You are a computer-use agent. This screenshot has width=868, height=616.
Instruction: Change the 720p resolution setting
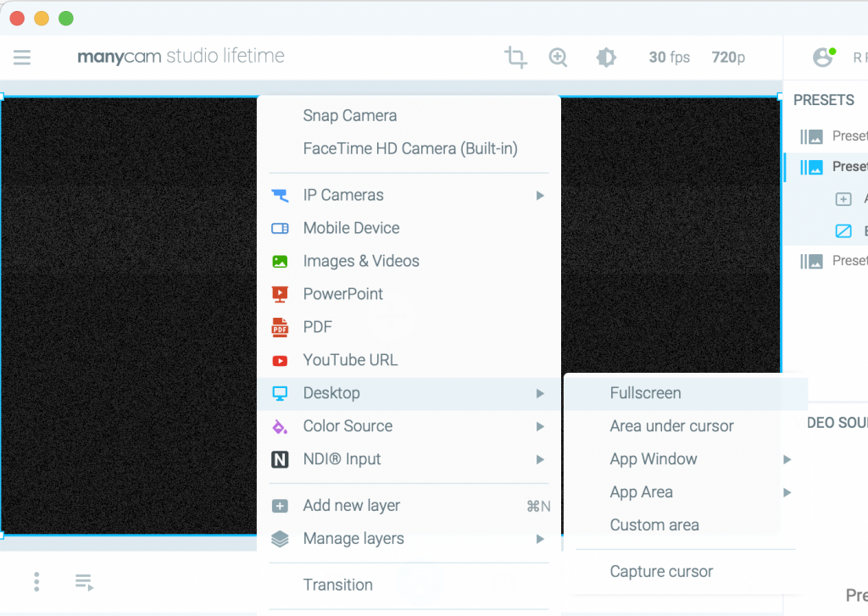pos(728,58)
